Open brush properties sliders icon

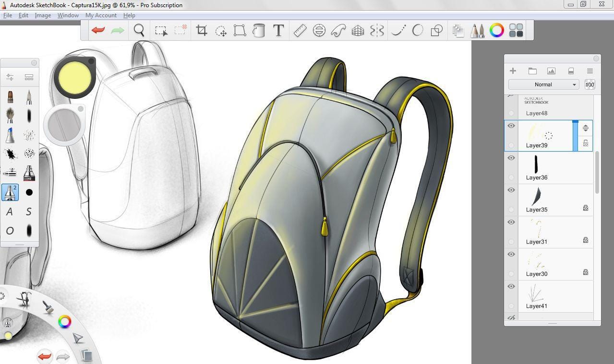(x=10, y=77)
